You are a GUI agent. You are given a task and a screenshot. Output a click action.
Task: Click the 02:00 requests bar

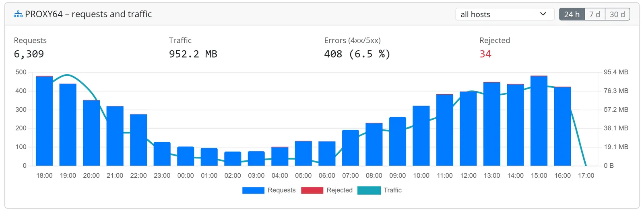point(233,159)
